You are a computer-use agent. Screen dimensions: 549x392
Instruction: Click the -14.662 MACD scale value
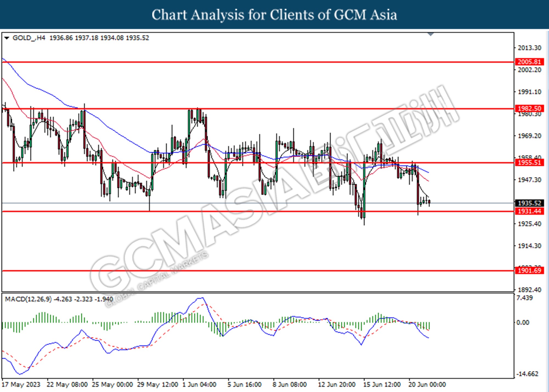[x=527, y=374]
